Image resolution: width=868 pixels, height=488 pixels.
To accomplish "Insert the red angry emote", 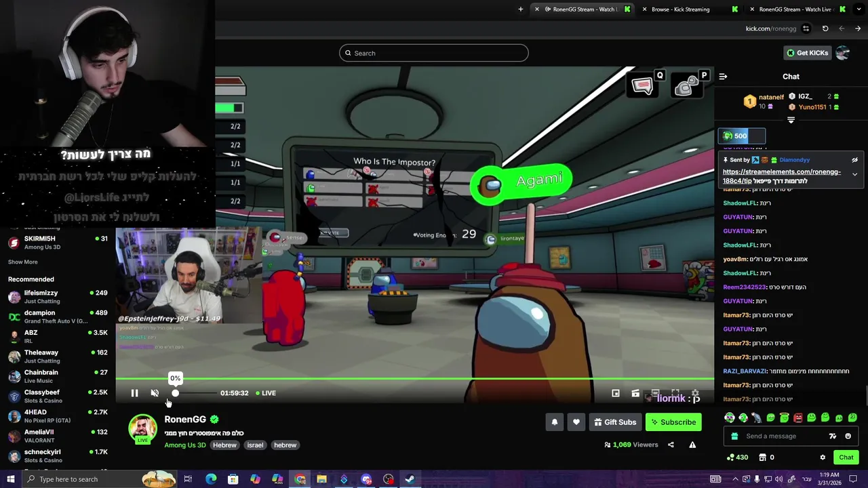I will [797, 418].
